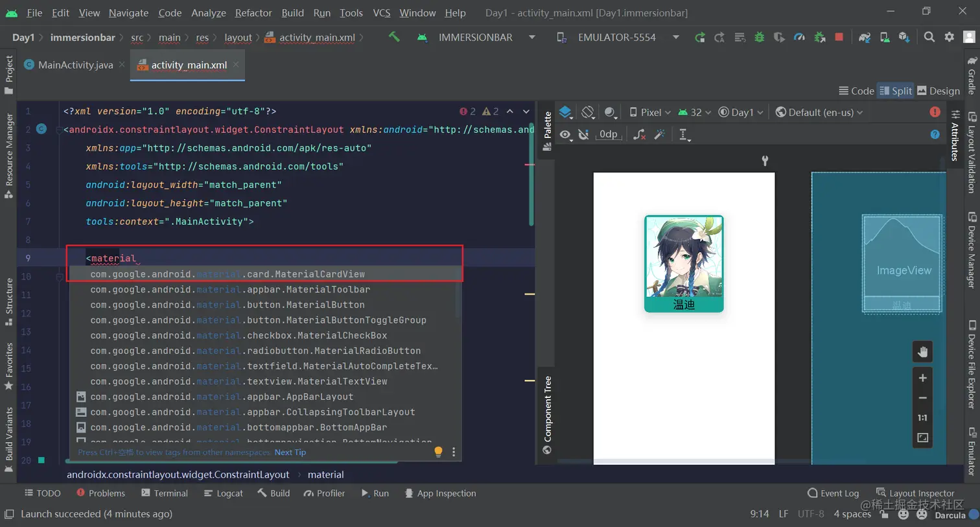Jump to previous highlighted error arrow
980x527 pixels.
510,111
